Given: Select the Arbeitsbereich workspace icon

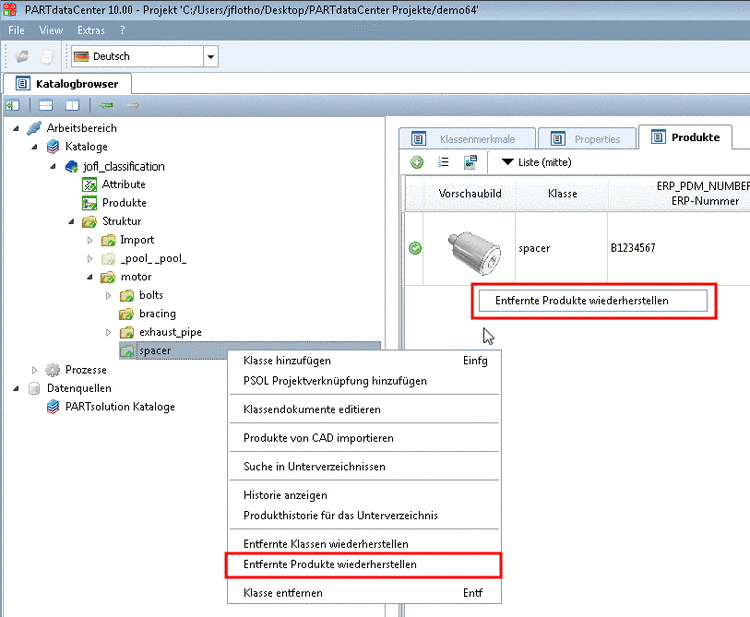Looking at the screenshot, I should tap(34, 128).
